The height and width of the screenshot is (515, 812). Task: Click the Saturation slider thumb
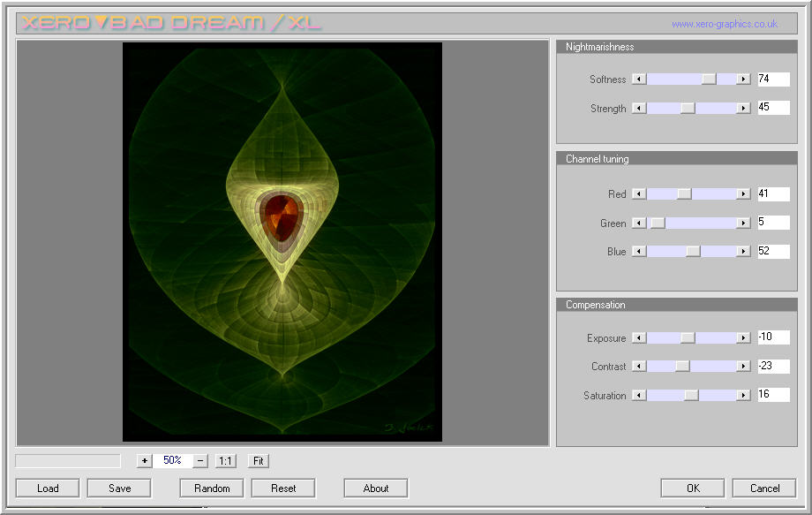coord(691,396)
